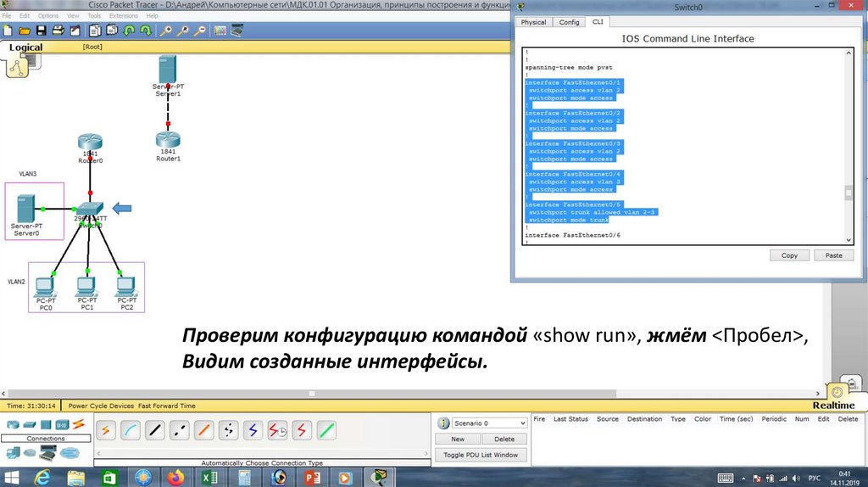Switch to the Physical tab in Switch0 window
Viewport: 868px width, 487px height.
[x=533, y=22]
